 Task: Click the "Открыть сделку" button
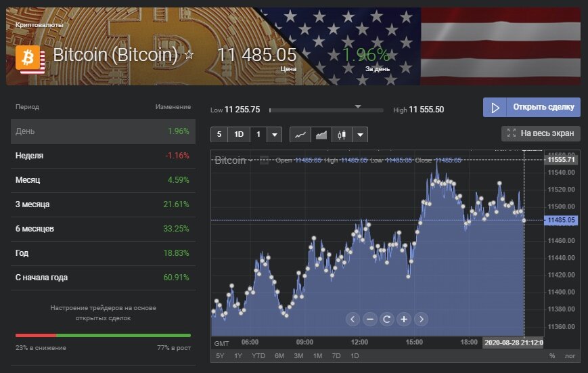pos(531,108)
